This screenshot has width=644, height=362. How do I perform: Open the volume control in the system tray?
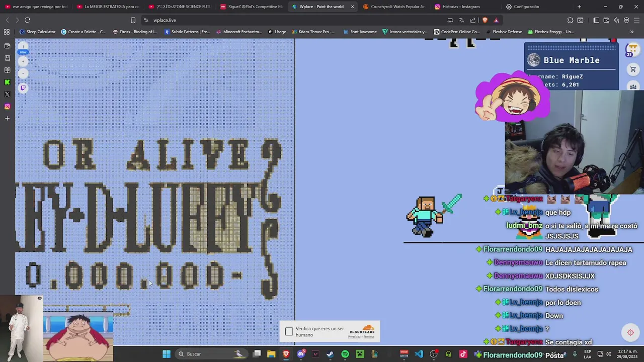tap(609, 354)
